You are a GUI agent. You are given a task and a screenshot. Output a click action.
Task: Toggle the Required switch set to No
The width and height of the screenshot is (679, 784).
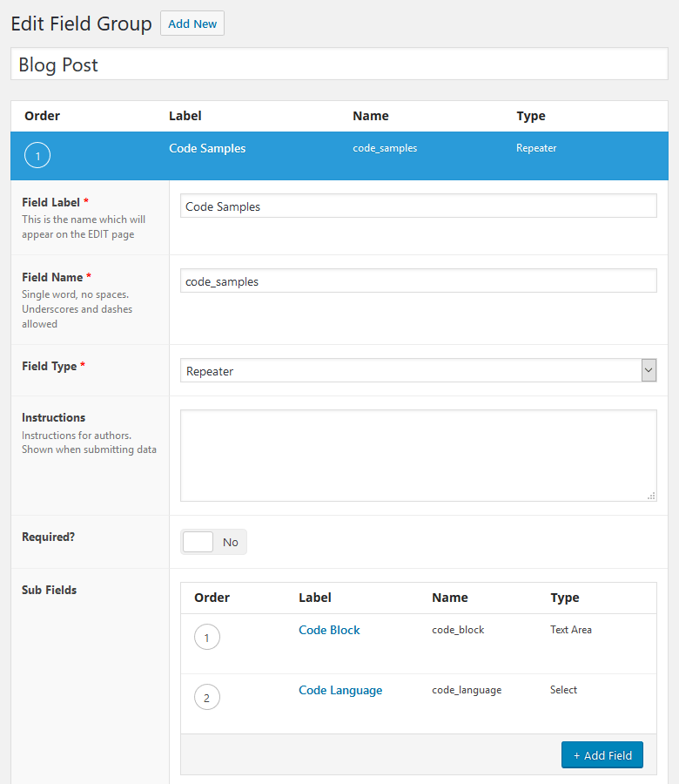213,542
